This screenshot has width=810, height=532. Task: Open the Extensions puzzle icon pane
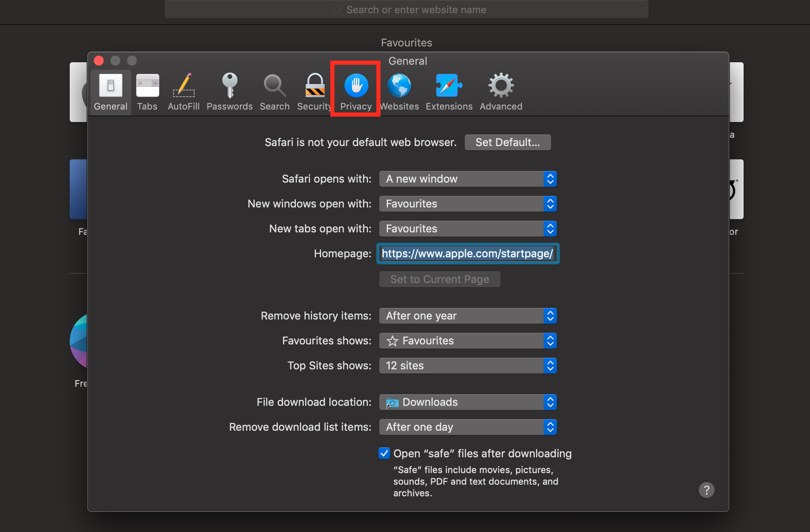(x=449, y=92)
